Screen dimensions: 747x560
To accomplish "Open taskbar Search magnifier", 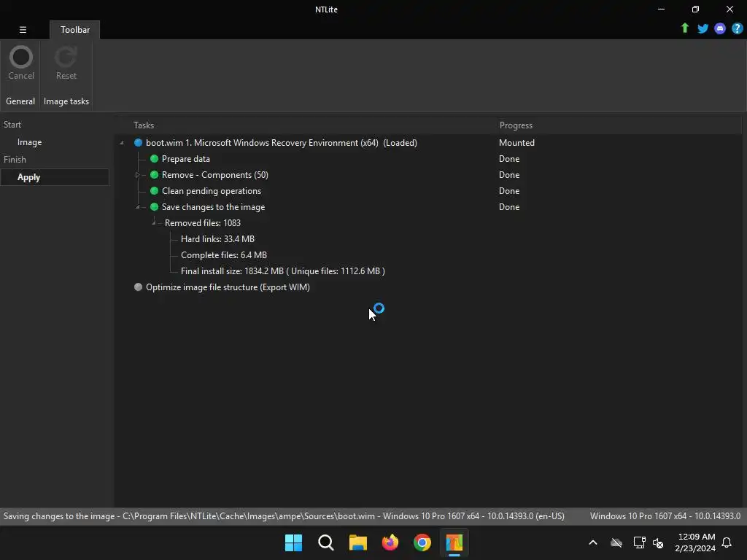I will (x=326, y=542).
